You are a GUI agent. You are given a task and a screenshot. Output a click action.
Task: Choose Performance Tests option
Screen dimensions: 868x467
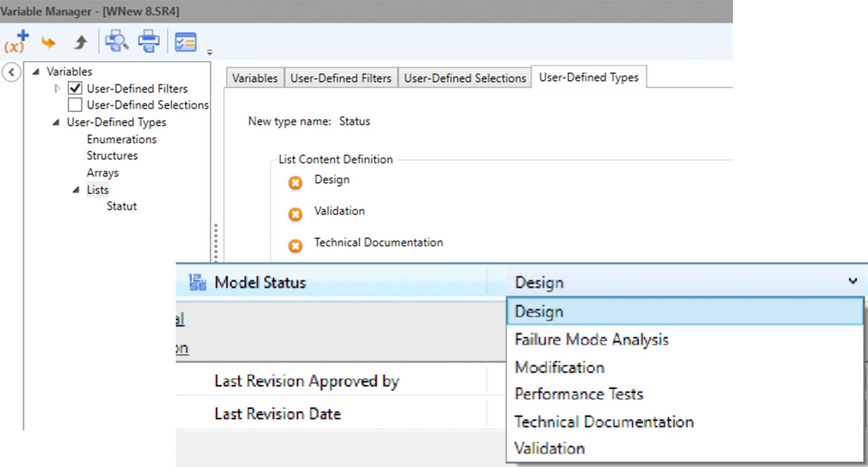(x=685, y=394)
